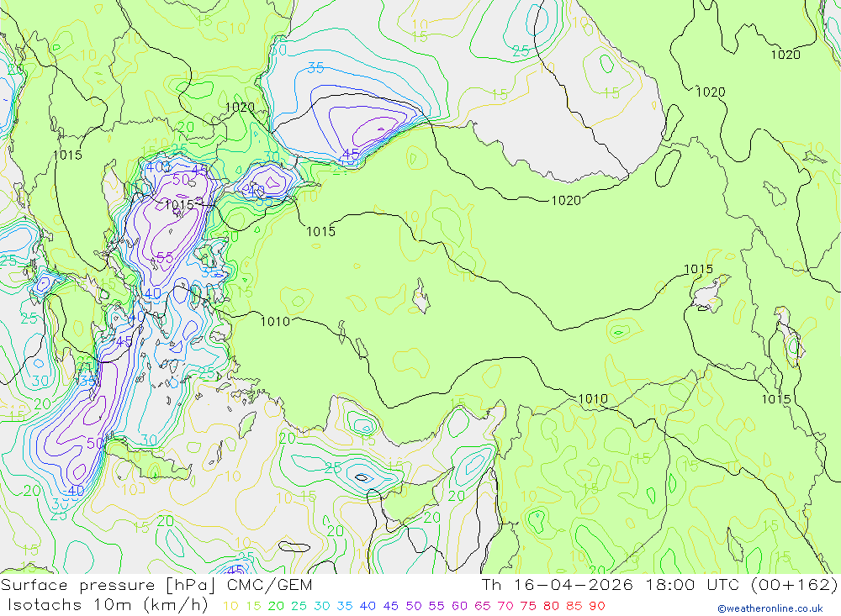Select the legend value 20 in the isotach scale
The image size is (841, 616).
(x=276, y=607)
